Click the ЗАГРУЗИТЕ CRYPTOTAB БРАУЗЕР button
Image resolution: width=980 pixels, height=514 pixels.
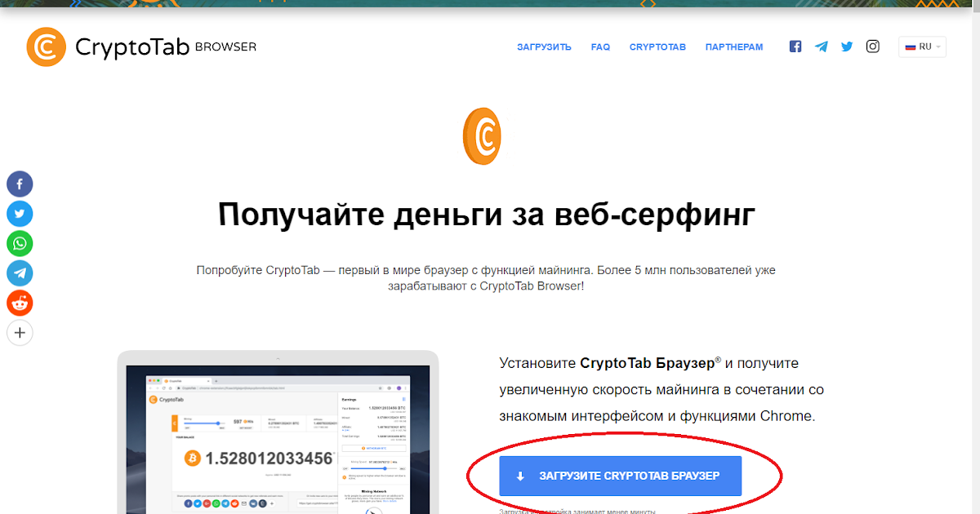[x=620, y=476]
